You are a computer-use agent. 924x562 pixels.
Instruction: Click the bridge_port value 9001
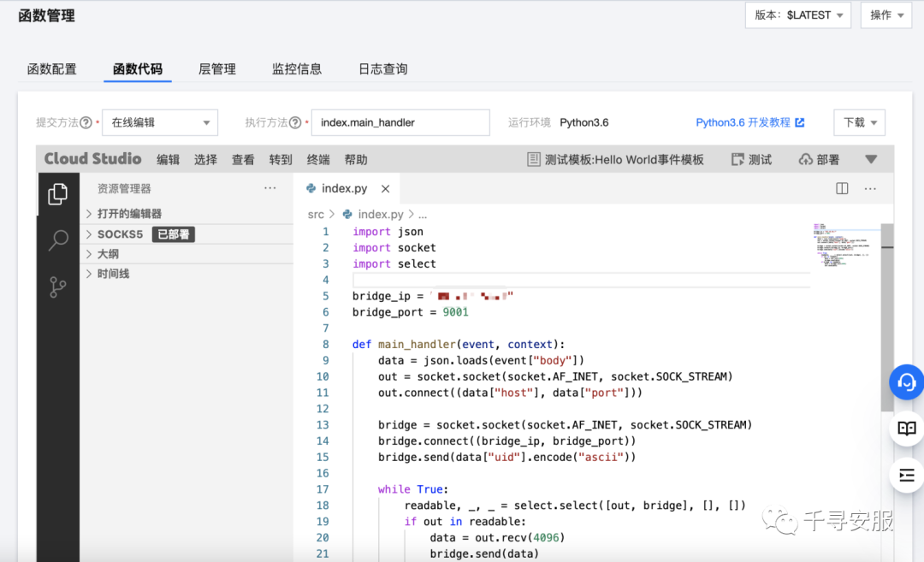point(455,312)
